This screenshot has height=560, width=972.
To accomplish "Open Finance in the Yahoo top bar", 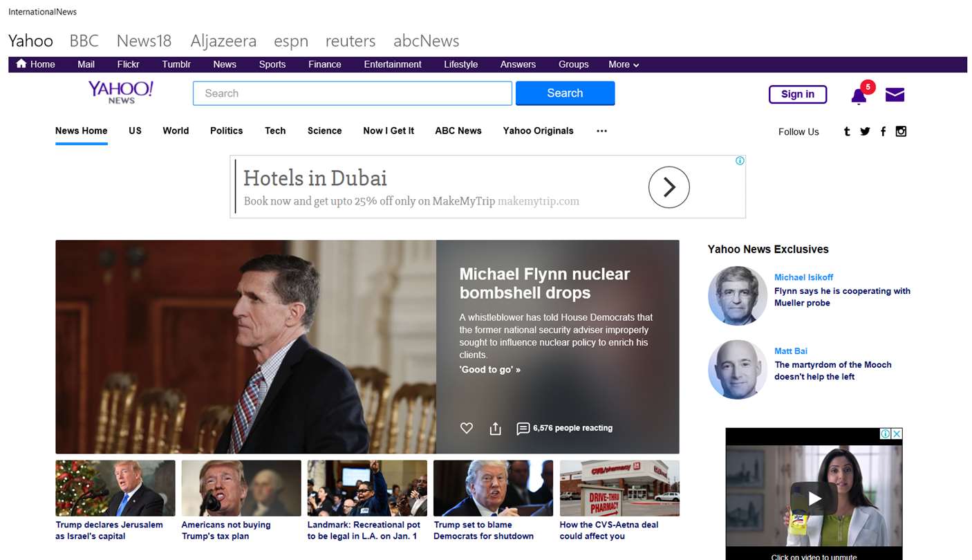I will [x=325, y=64].
